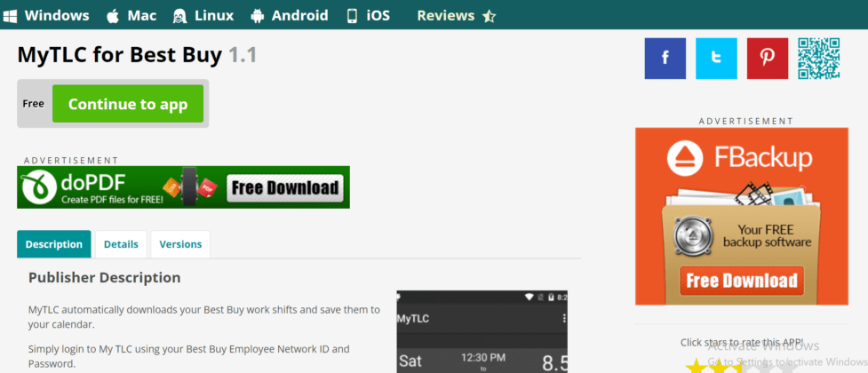Screen dimensions: 868x373
Task: Click the Linux penguin icon
Action: tap(180, 16)
